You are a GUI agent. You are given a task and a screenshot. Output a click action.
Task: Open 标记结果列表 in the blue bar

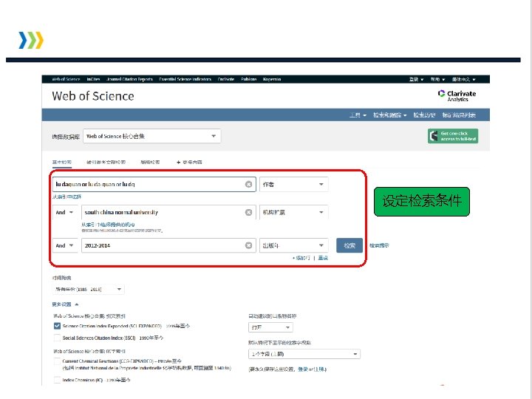tap(459, 115)
